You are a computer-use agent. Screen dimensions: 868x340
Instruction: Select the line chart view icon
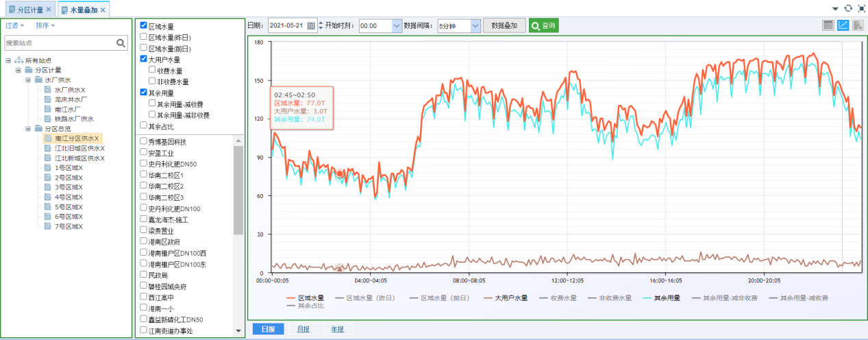[x=843, y=25]
